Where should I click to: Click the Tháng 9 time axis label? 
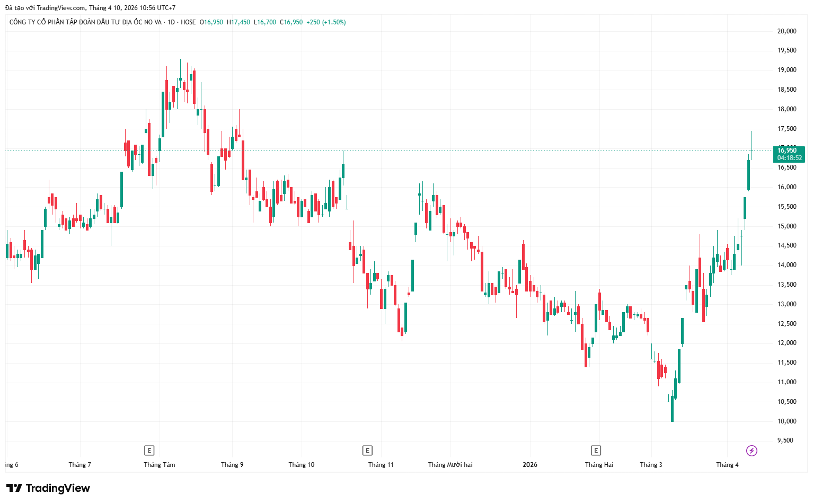coord(232,465)
